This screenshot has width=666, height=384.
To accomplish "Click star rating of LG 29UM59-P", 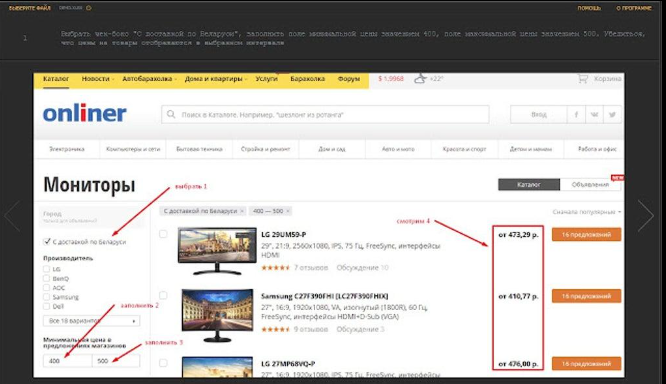I will pyautogui.click(x=275, y=268).
